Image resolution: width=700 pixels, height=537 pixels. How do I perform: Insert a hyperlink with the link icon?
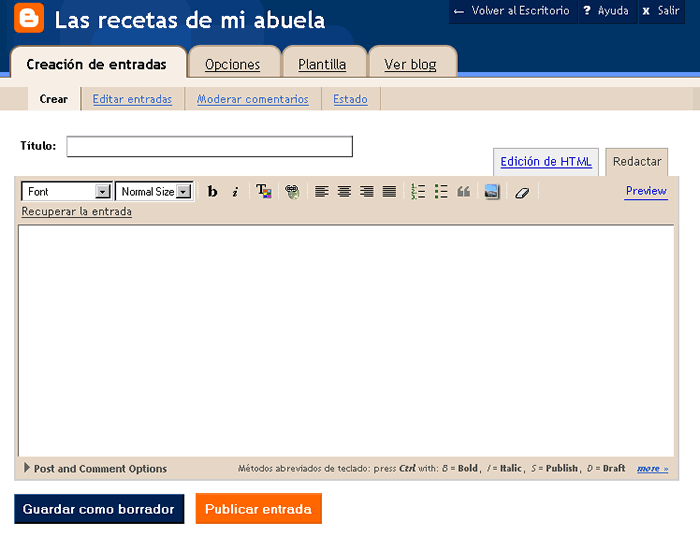[x=292, y=191]
